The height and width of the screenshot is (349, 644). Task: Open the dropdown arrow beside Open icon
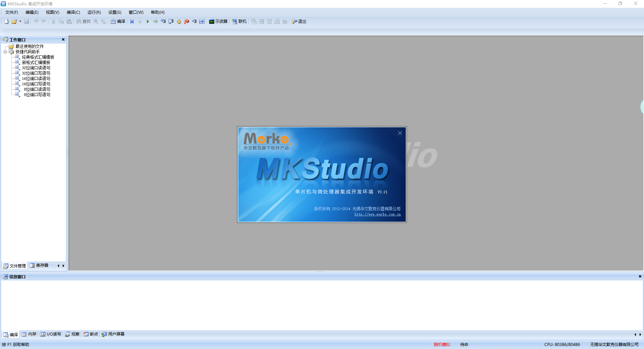click(x=20, y=21)
